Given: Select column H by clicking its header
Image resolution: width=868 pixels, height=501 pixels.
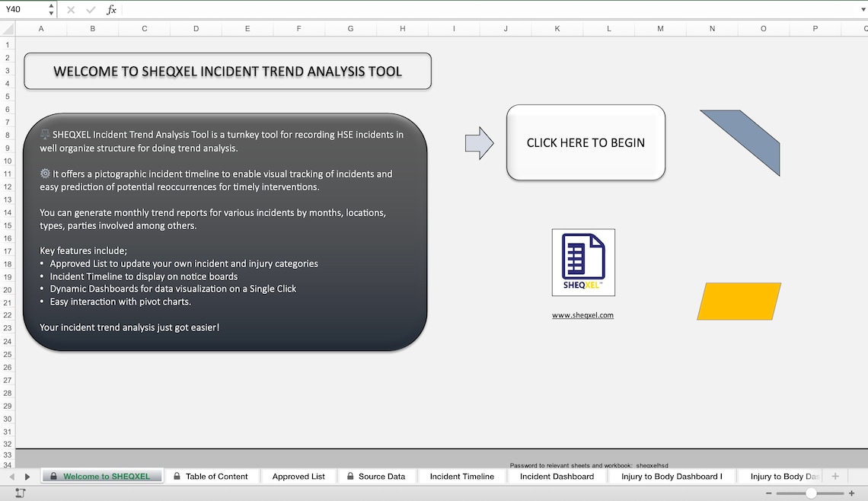Looking at the screenshot, I should pyautogui.click(x=402, y=28).
